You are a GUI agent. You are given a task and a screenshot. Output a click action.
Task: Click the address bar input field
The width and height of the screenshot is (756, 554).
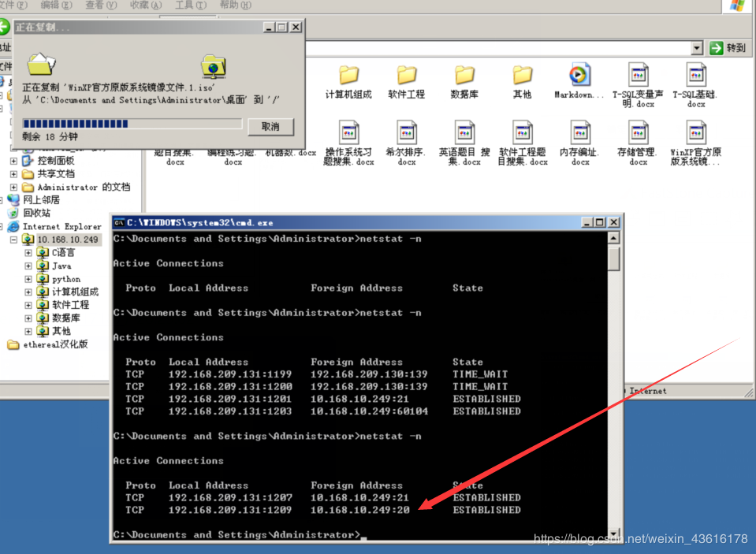tap(498, 48)
